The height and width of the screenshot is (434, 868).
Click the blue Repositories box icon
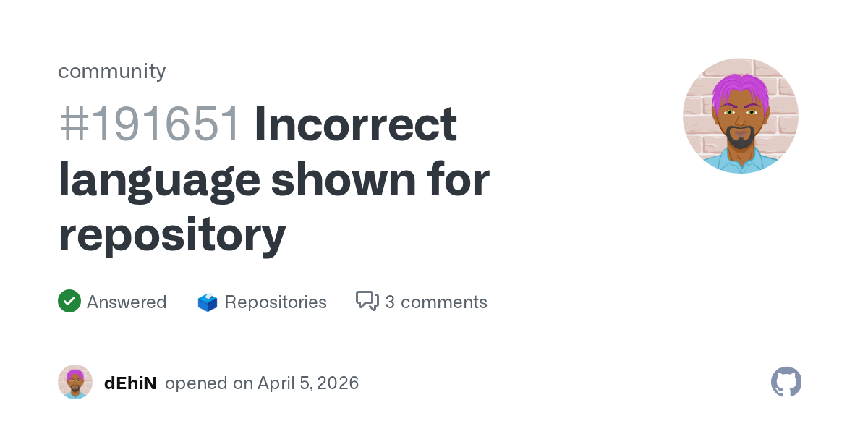pyautogui.click(x=208, y=302)
